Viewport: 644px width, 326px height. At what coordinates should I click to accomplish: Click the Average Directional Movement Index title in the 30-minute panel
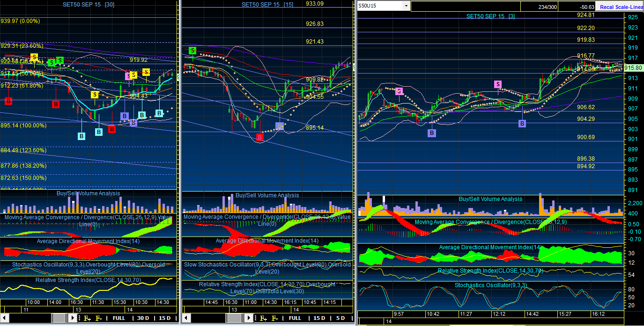click(x=88, y=241)
